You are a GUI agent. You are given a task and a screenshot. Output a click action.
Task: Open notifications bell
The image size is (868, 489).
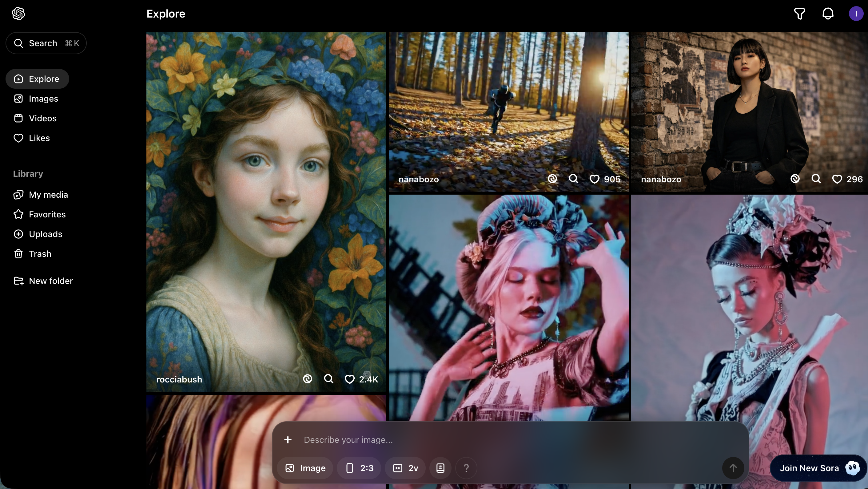click(828, 14)
